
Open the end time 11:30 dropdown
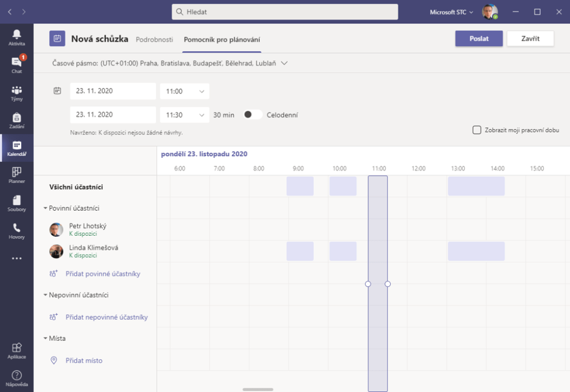(x=184, y=115)
